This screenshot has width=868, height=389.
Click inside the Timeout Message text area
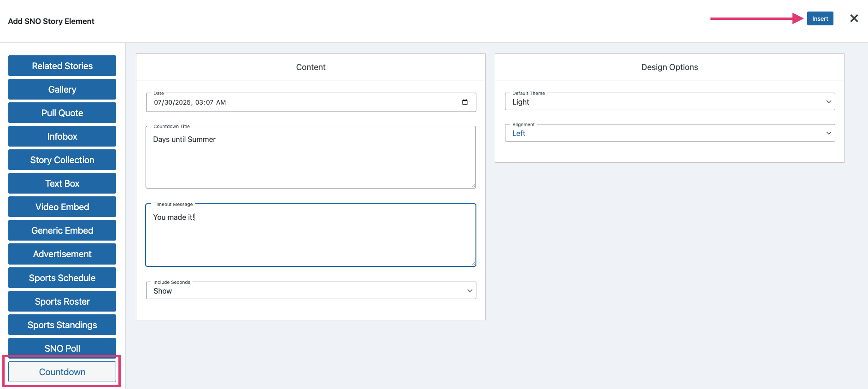coord(311,235)
